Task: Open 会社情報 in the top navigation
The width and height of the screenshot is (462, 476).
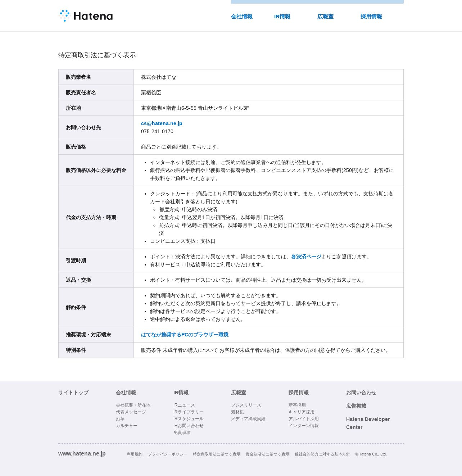Action: (242, 17)
